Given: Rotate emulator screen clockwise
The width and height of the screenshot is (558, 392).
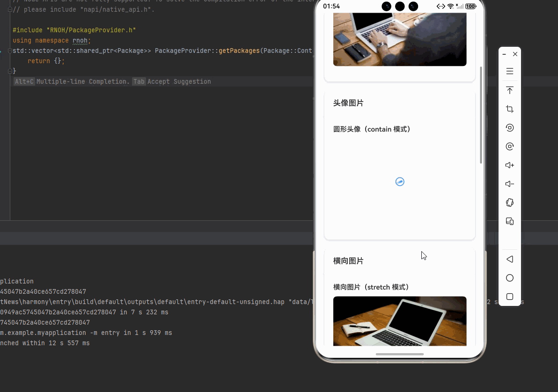Looking at the screenshot, I should (510, 146).
